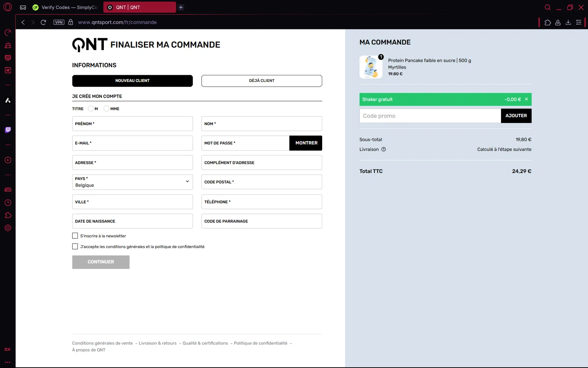Click the Code postal field

pos(262,182)
